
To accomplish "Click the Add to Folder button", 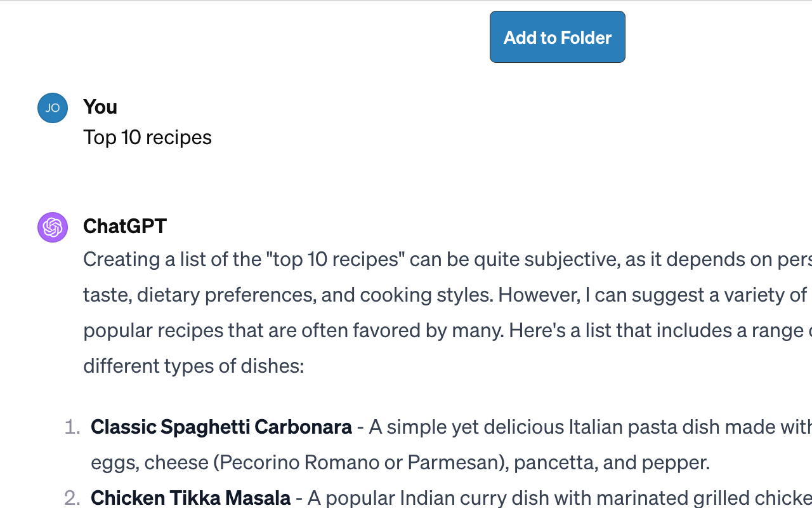I will 558,37.
